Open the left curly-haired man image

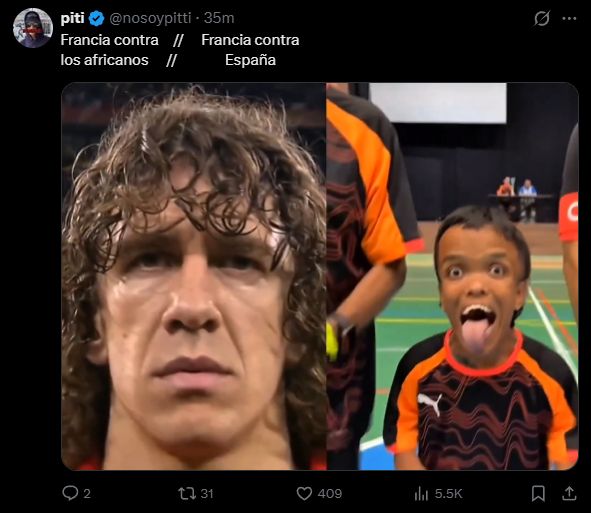(194, 276)
